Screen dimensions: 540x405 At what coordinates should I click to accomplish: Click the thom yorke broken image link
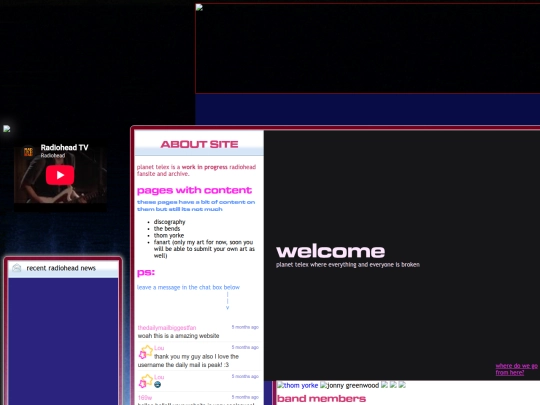297,385
